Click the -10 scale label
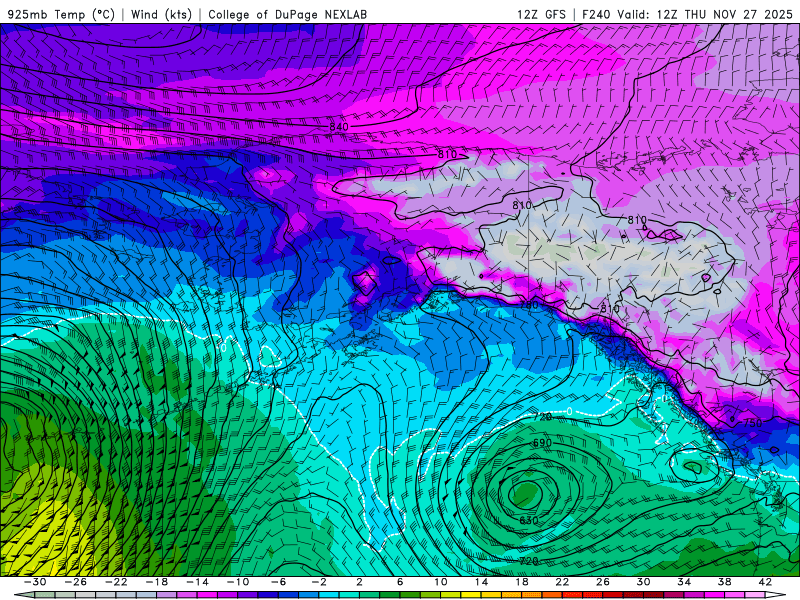 pos(238,582)
